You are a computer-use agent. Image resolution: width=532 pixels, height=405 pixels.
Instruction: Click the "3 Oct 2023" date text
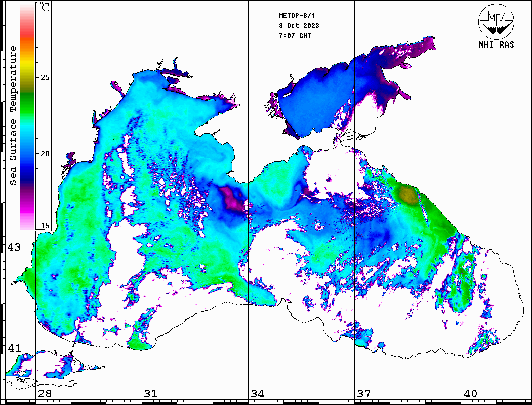299,26
